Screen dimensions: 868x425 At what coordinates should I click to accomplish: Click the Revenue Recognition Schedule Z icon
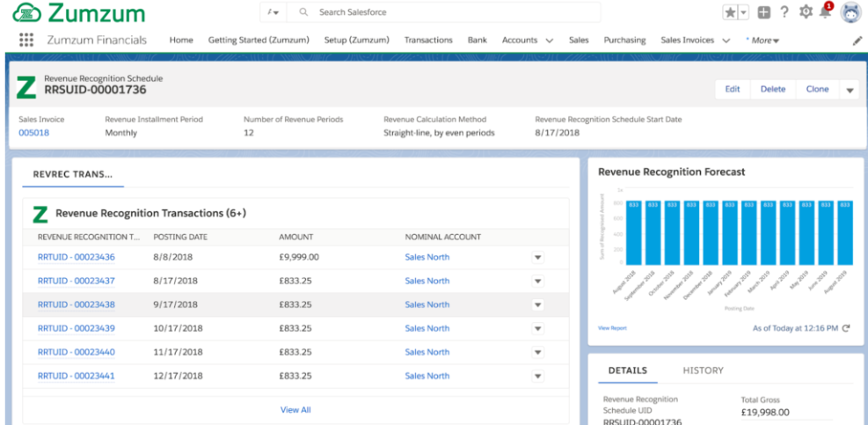pyautogui.click(x=26, y=87)
